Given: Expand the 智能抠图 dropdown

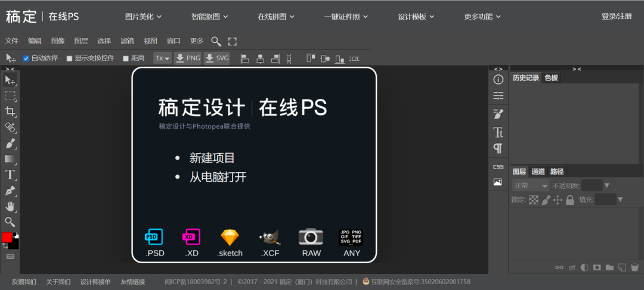Looking at the screenshot, I should coord(209,17).
